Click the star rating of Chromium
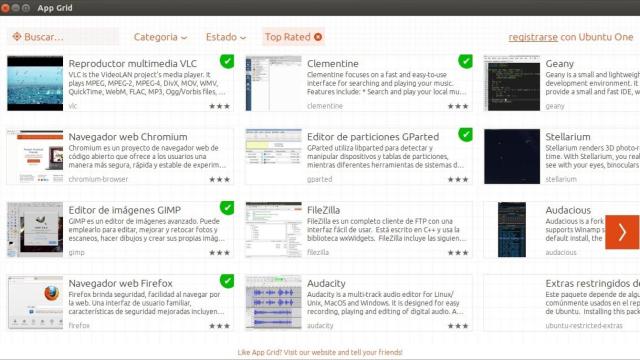The height and width of the screenshot is (360, 640). pyautogui.click(x=220, y=179)
